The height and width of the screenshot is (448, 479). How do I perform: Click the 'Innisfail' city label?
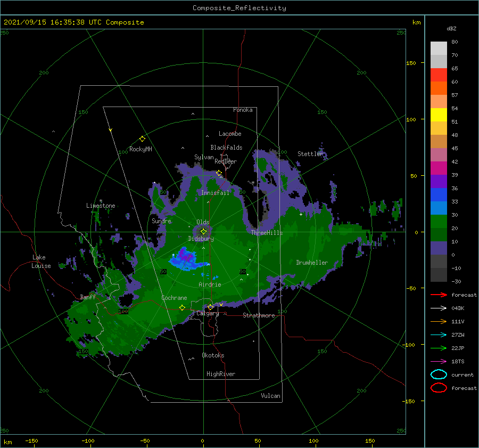pyautogui.click(x=215, y=193)
